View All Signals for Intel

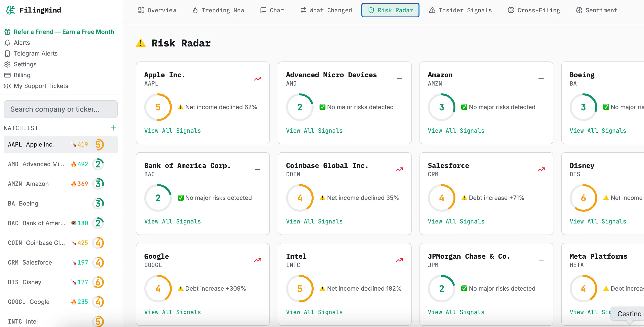(x=314, y=312)
